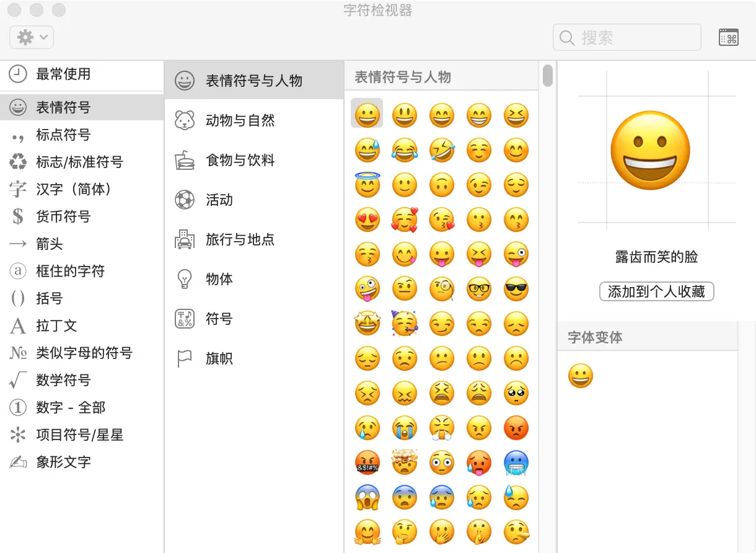Viewport: 756px width, 553px height.
Task: Pick the flushed face emoji
Action: point(441,462)
